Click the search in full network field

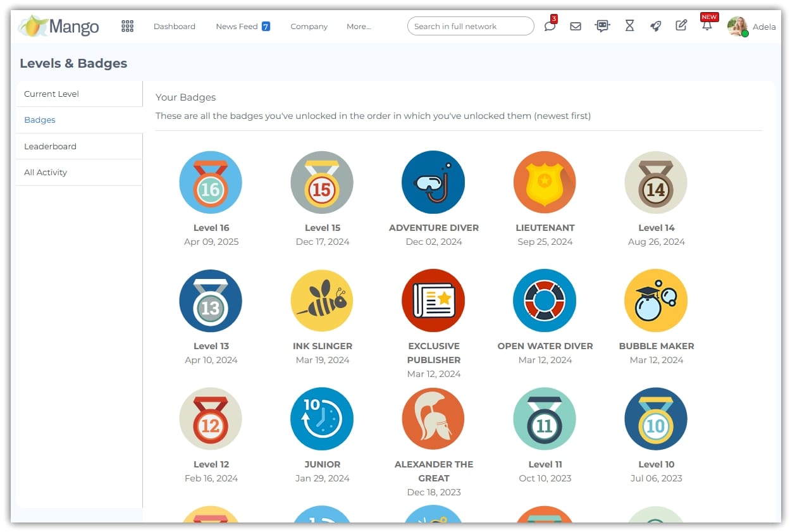coord(471,27)
